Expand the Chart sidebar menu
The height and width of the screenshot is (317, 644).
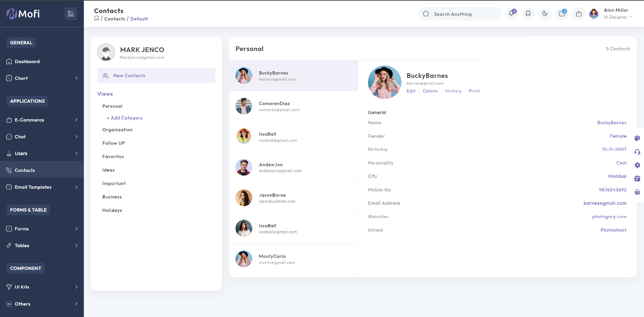(42, 78)
